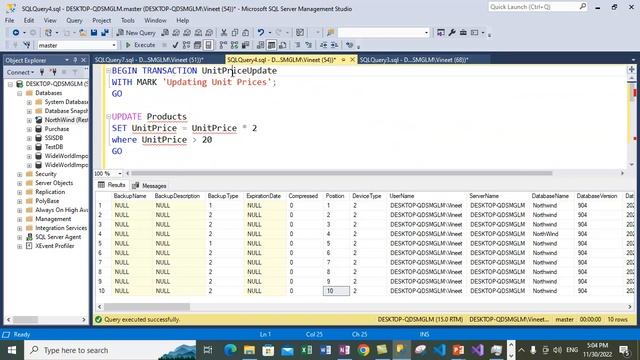Screen dimensions: 640x360
Task: Switch to SQLQuery7.sql tab
Action: click(x=149, y=60)
